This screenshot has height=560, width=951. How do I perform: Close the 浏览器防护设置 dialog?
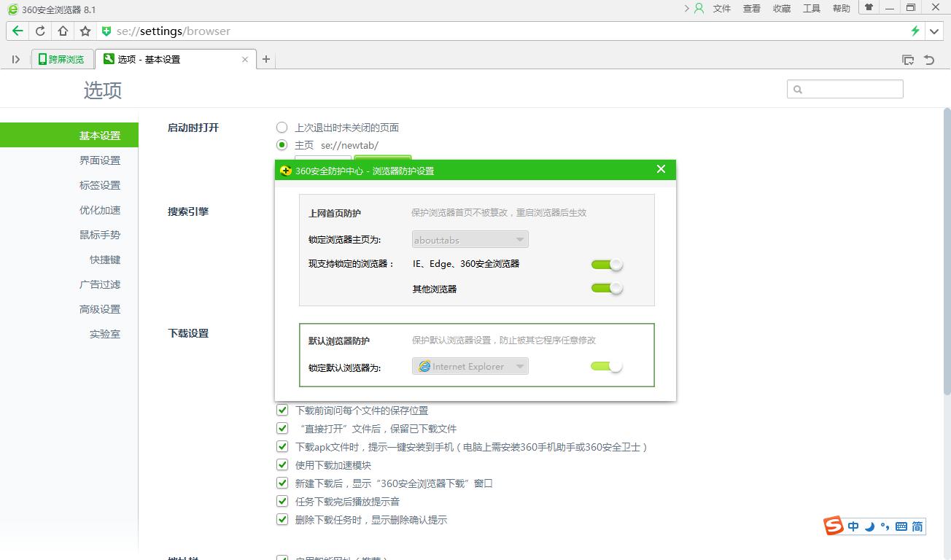point(661,169)
